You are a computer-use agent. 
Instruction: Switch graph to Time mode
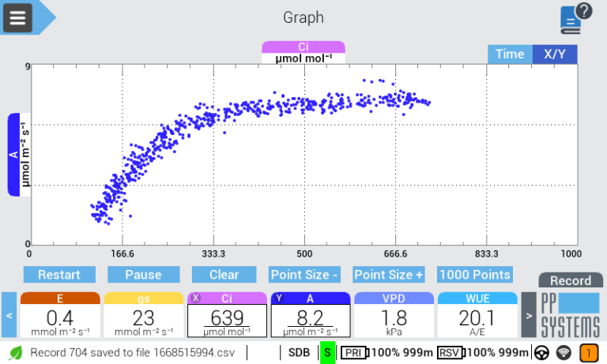(x=509, y=54)
